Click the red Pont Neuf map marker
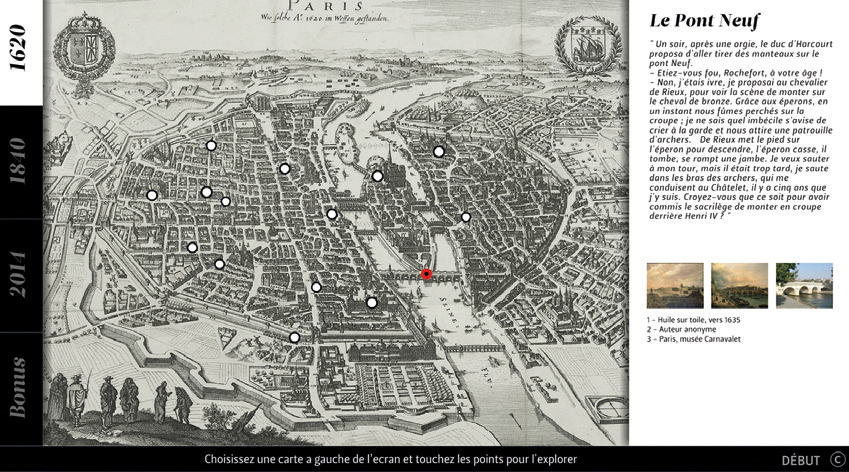 point(427,274)
